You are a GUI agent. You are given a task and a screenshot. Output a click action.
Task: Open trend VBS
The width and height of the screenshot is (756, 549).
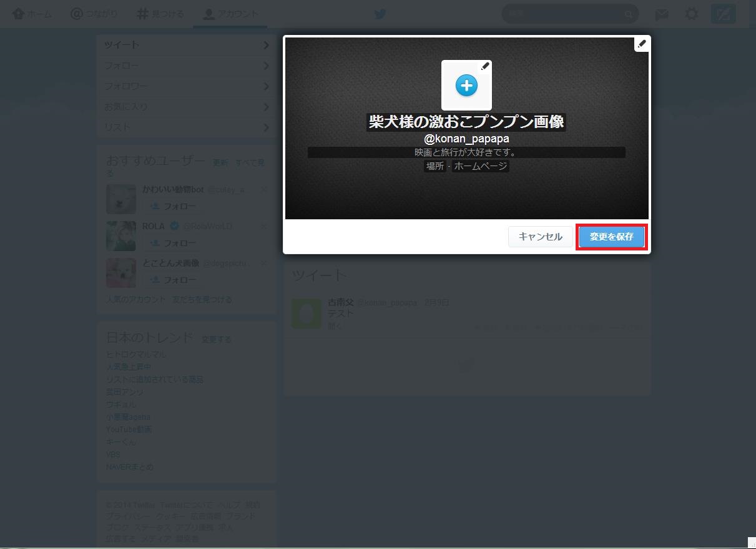pos(113,454)
